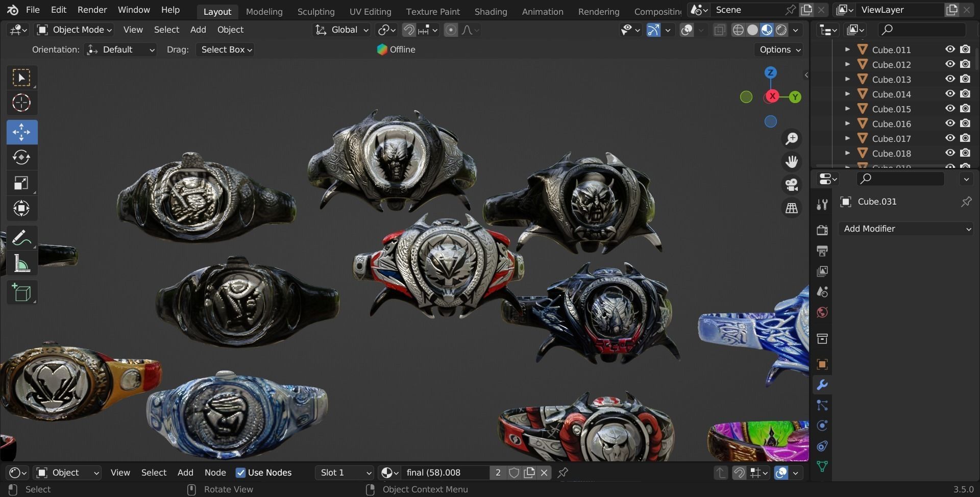
Task: Open the Output Properties tab (printer icon)
Action: 822,251
